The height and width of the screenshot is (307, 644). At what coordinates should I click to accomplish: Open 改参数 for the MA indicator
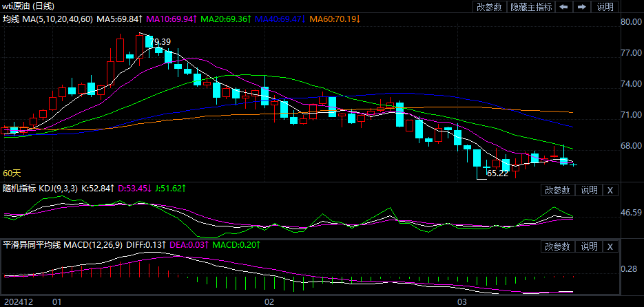(x=489, y=7)
